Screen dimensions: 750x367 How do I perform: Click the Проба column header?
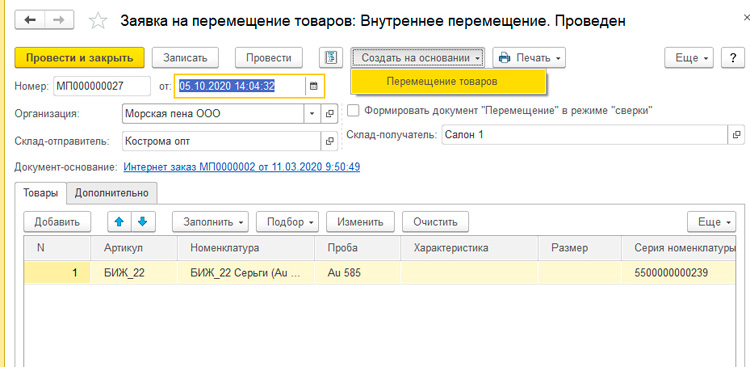[x=357, y=248]
